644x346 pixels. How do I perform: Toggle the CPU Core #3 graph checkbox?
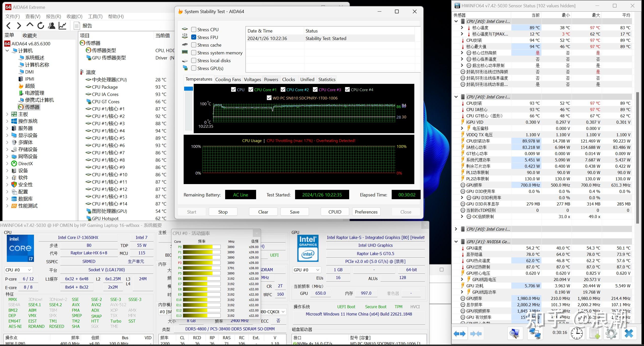pos(315,90)
